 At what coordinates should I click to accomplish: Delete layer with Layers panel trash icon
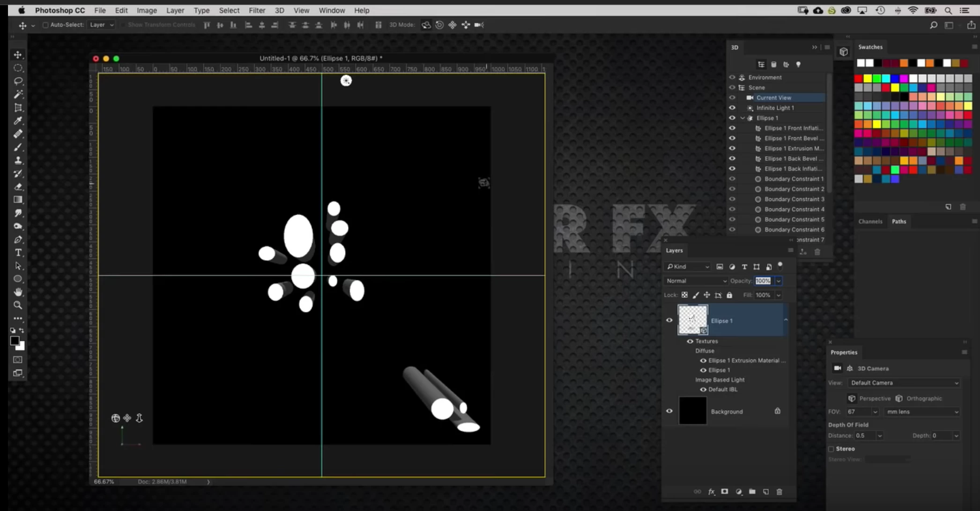[x=780, y=491]
